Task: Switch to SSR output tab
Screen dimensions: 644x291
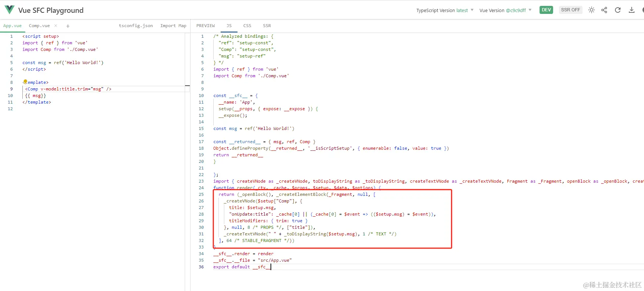Action: pyautogui.click(x=267, y=26)
